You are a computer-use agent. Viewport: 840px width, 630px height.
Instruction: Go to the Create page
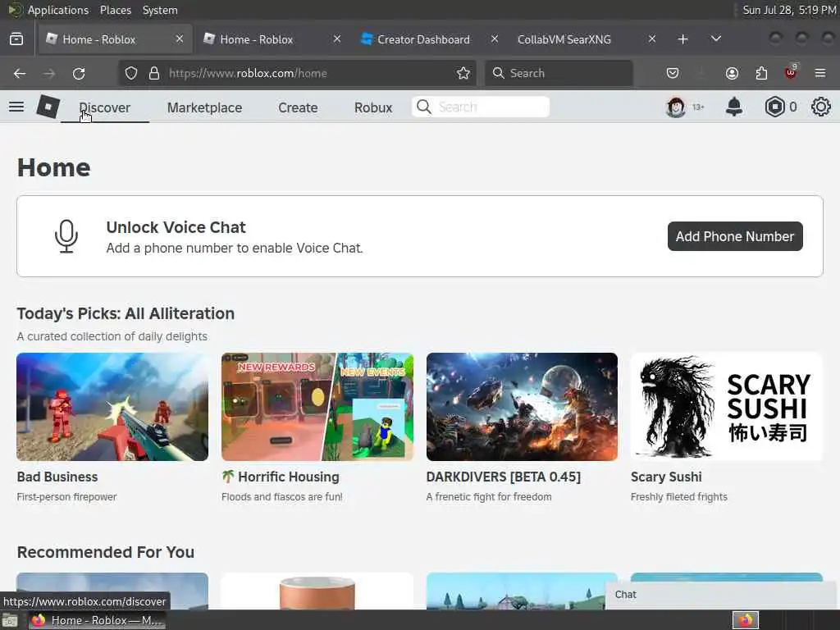pyautogui.click(x=298, y=107)
